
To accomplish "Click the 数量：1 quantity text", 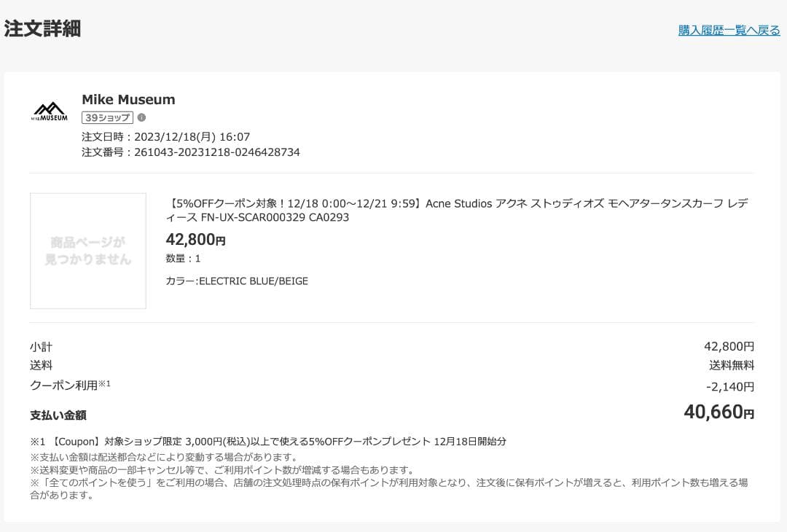I will coord(183,258).
